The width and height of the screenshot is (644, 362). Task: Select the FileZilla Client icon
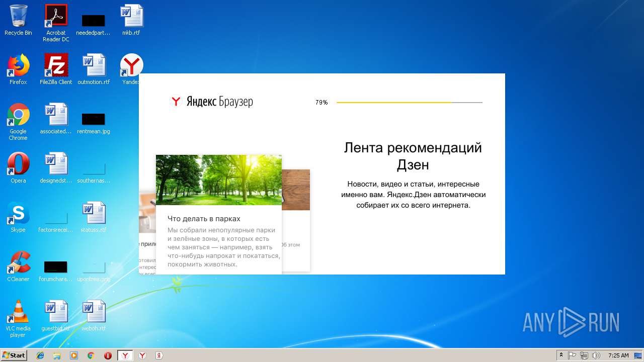coord(56,69)
